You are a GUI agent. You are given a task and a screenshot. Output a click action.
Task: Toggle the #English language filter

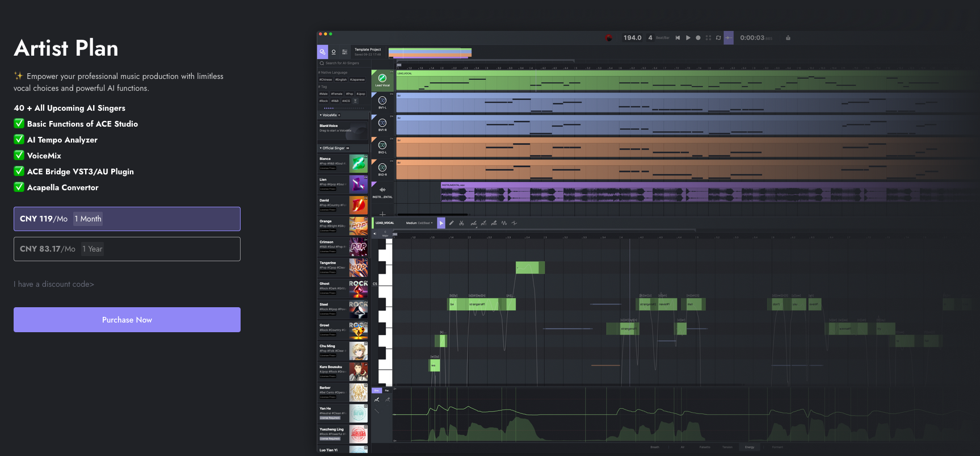point(341,80)
